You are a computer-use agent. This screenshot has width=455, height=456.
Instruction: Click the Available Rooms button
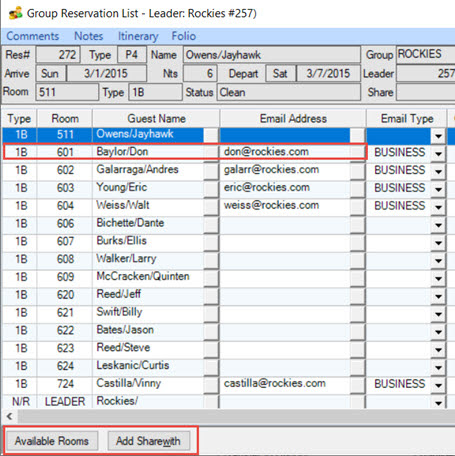52,441
